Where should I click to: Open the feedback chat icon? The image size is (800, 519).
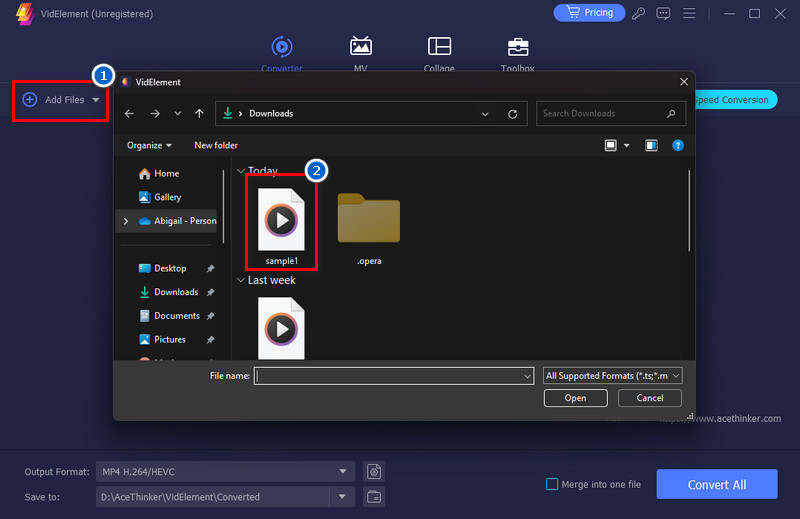point(663,13)
